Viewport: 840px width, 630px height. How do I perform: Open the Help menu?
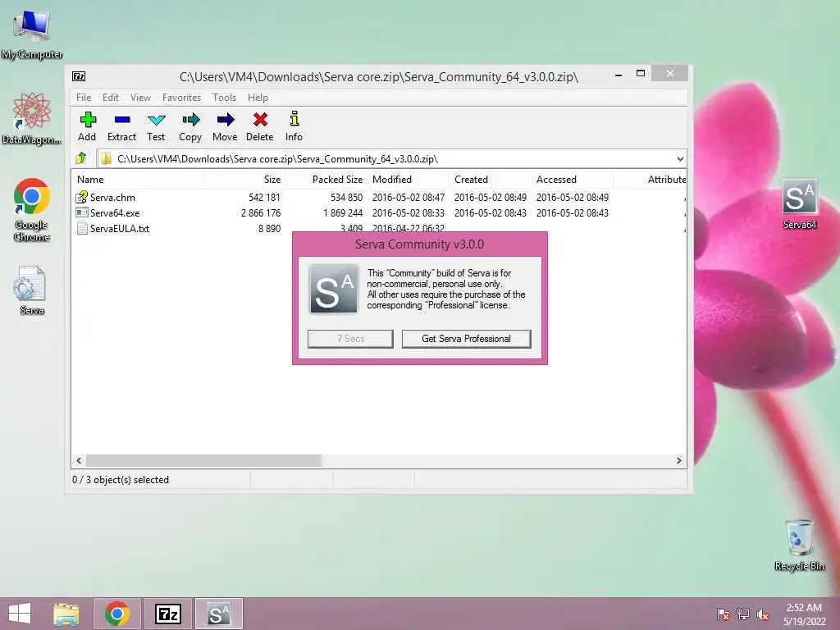click(258, 98)
